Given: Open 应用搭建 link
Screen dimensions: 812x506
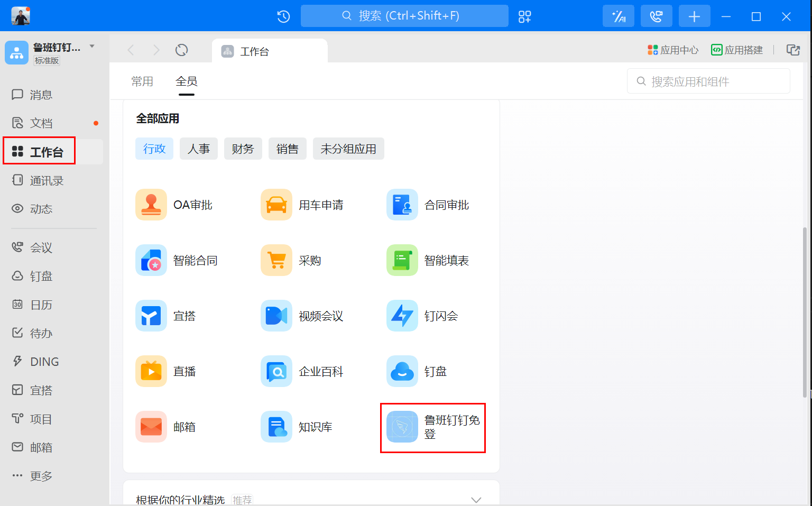Looking at the screenshot, I should 737,50.
